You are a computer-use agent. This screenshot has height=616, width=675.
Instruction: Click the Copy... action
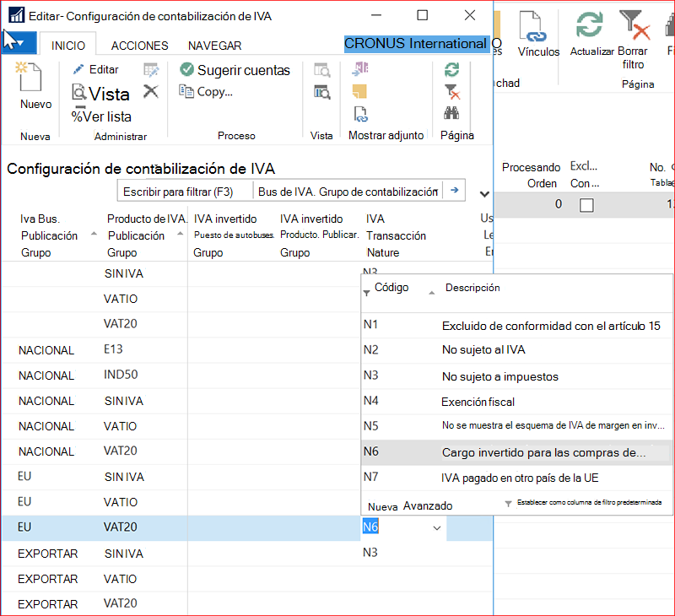206,92
